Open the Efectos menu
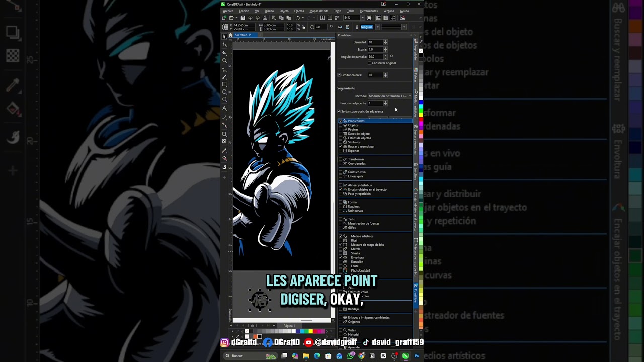Screen dimensions: 644x362 pyautogui.click(x=299, y=11)
